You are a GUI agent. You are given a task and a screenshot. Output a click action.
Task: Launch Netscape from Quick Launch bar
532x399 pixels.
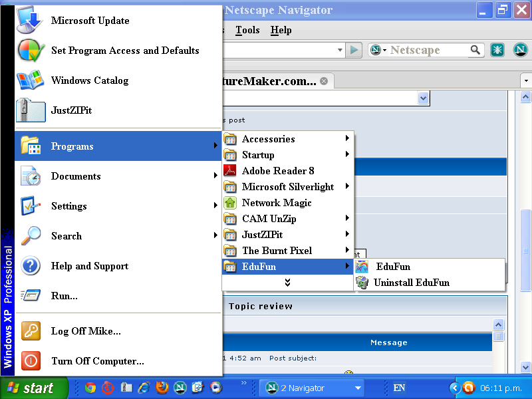click(x=180, y=388)
